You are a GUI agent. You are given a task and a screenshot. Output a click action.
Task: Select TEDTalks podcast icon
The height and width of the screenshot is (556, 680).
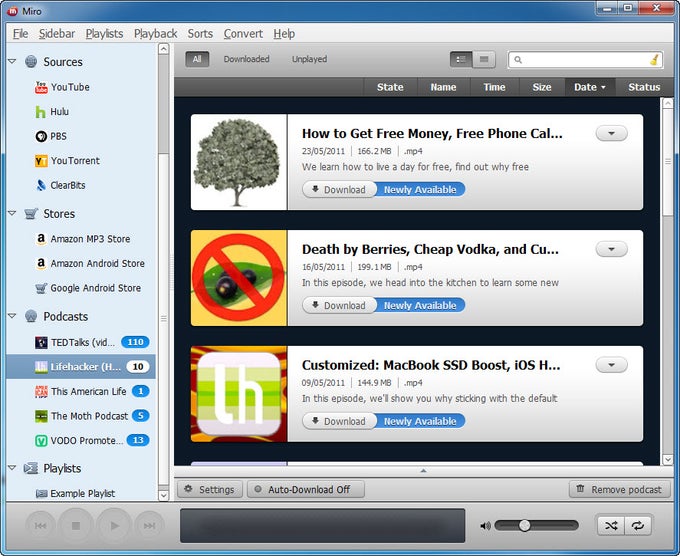tap(41, 342)
